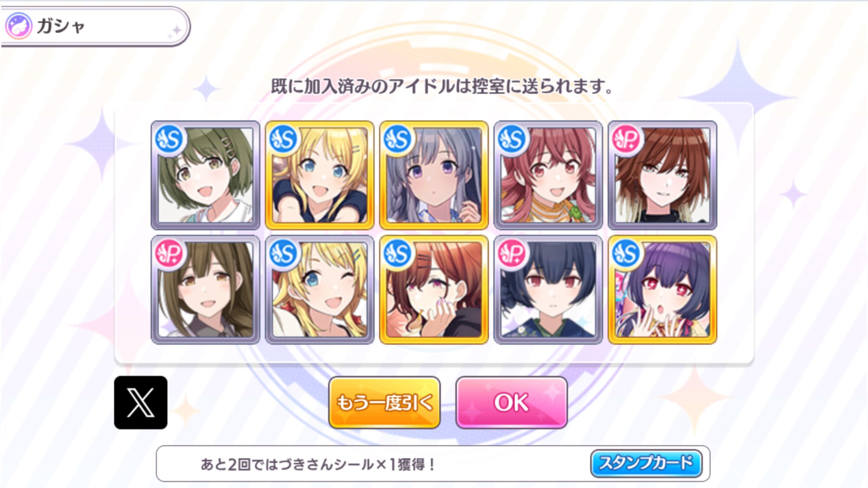Select the winking blonde idol card
Viewport: 868px width, 488px height.
319,290
